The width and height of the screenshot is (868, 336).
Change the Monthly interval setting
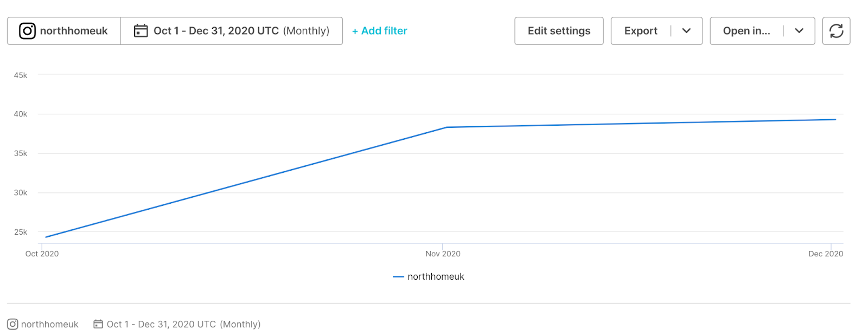click(306, 31)
